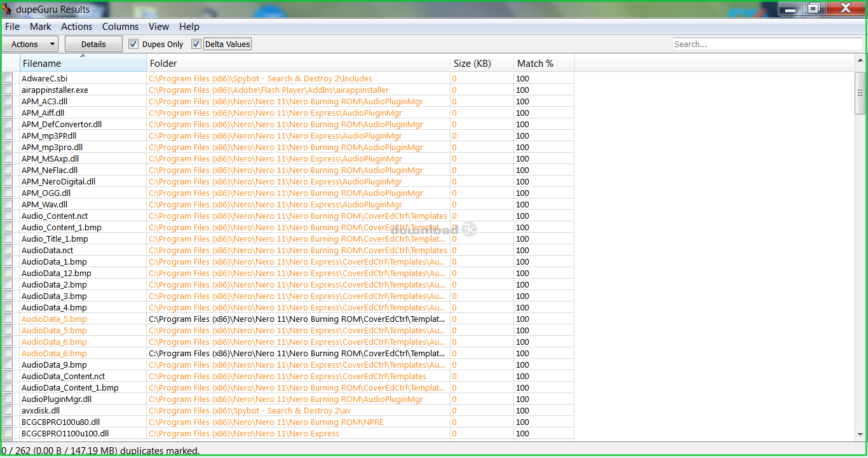The width and height of the screenshot is (868, 458).
Task: Click the size value in the avxdisk.dll row
Action: 454,410
